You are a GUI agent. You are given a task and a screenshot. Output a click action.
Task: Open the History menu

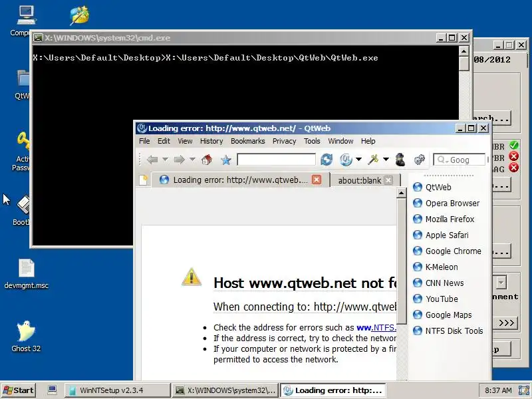coord(211,141)
